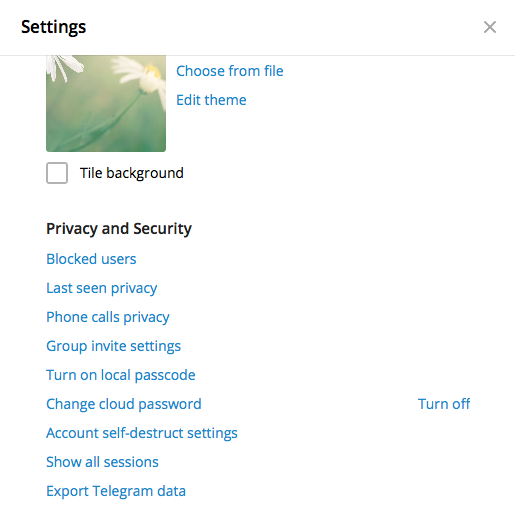Close the Settings panel with the X
This screenshot has width=515, height=523.
(x=490, y=27)
